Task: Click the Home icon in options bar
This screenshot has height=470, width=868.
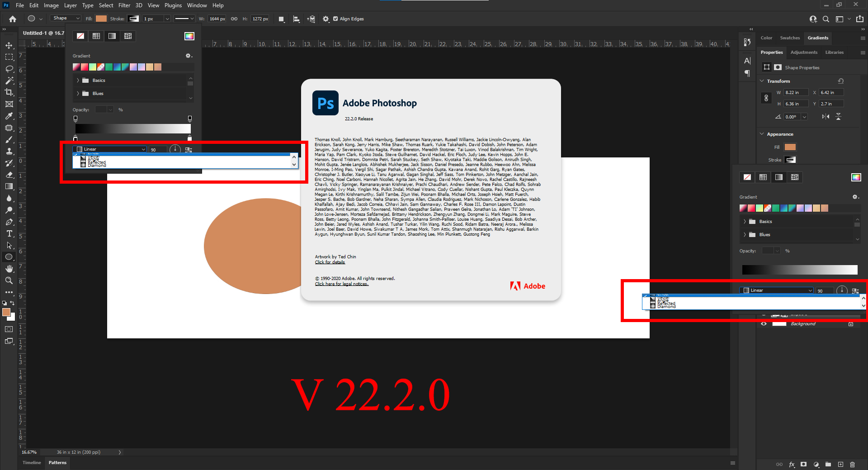Action: pyautogui.click(x=13, y=19)
